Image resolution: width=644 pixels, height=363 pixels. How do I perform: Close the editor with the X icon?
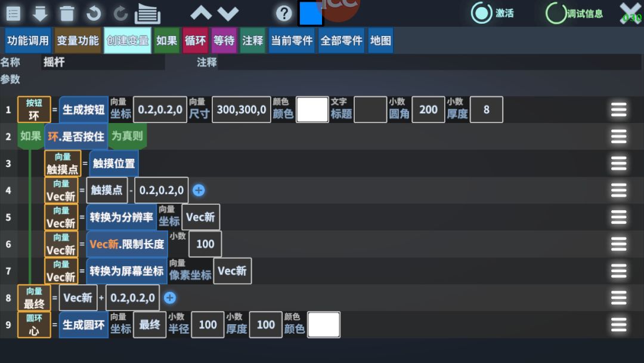(x=631, y=14)
